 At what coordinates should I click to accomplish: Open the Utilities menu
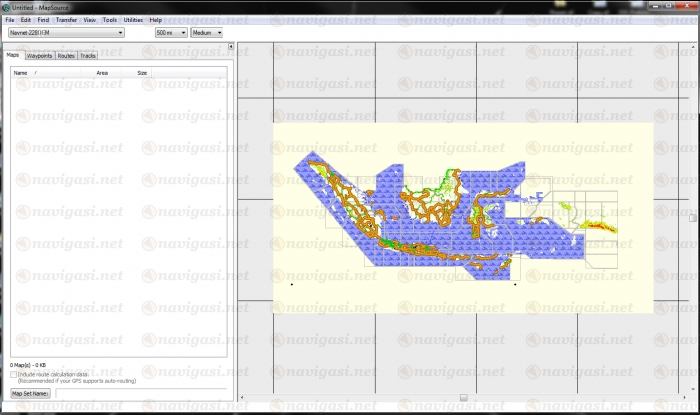133,20
